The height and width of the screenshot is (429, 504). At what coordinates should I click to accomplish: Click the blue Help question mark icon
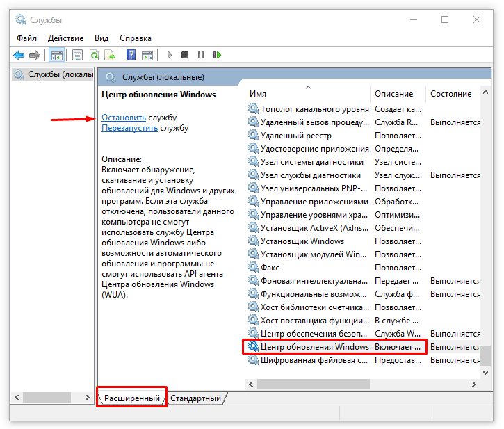point(131,55)
